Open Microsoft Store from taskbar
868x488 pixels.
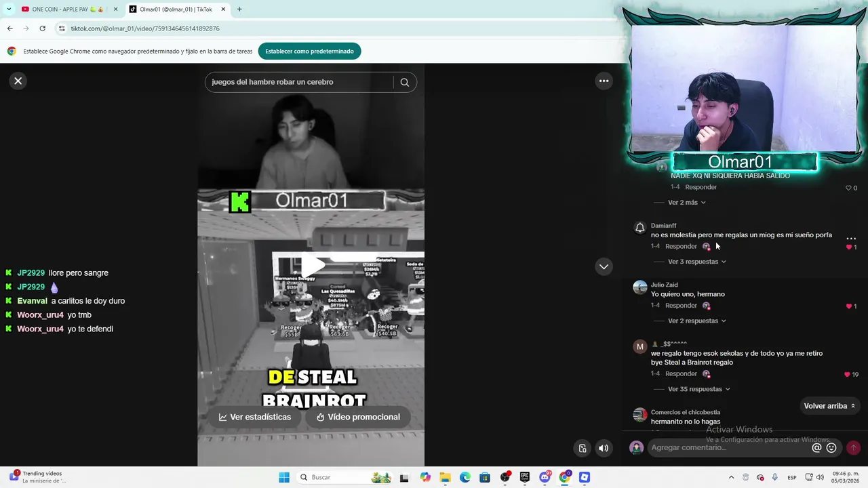(x=485, y=477)
